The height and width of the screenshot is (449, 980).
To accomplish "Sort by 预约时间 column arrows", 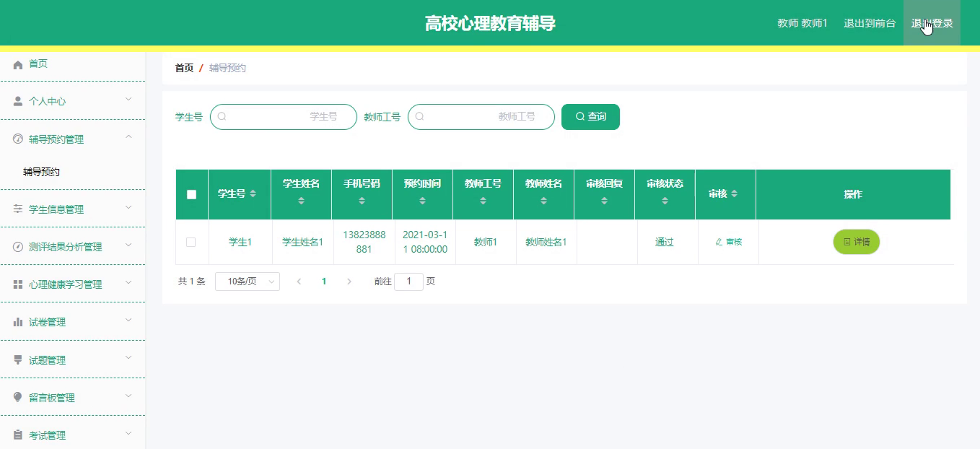I will [422, 201].
